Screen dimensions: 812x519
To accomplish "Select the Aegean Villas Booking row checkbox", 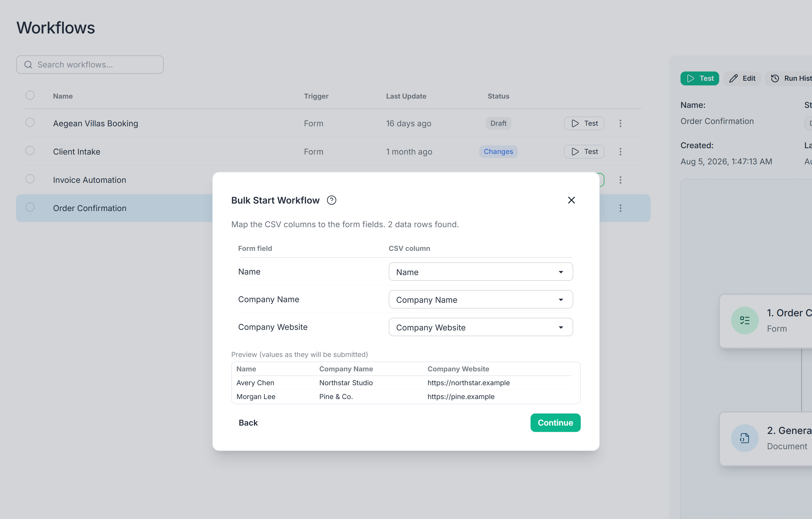I will (x=30, y=123).
